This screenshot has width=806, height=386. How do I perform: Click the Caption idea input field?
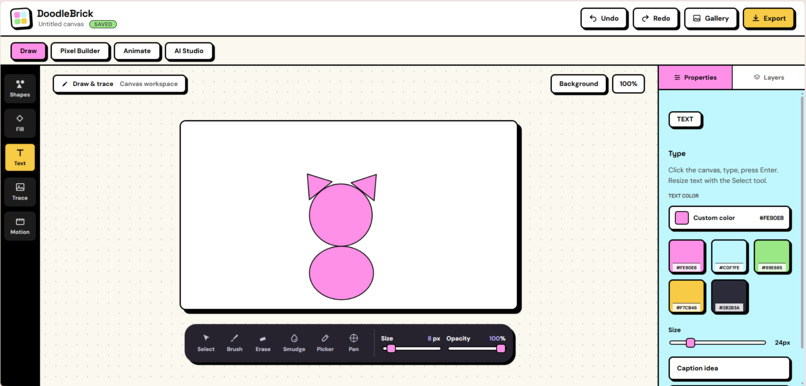[729, 368]
